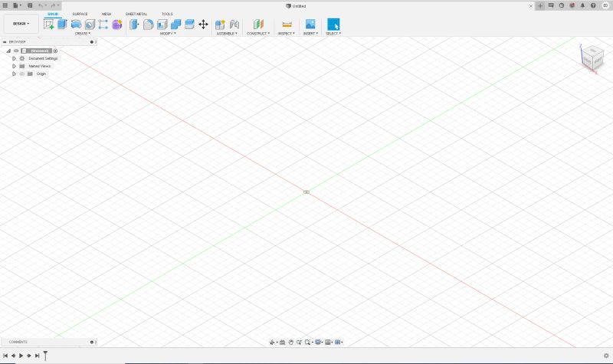This screenshot has width=613, height=364.
Task: Redo the last action
Action: point(53,5)
